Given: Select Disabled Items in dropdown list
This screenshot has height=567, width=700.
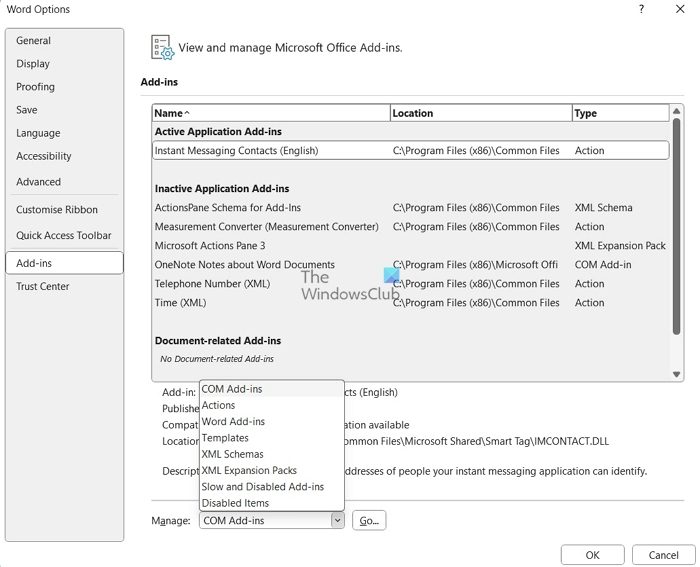Looking at the screenshot, I should click(235, 503).
